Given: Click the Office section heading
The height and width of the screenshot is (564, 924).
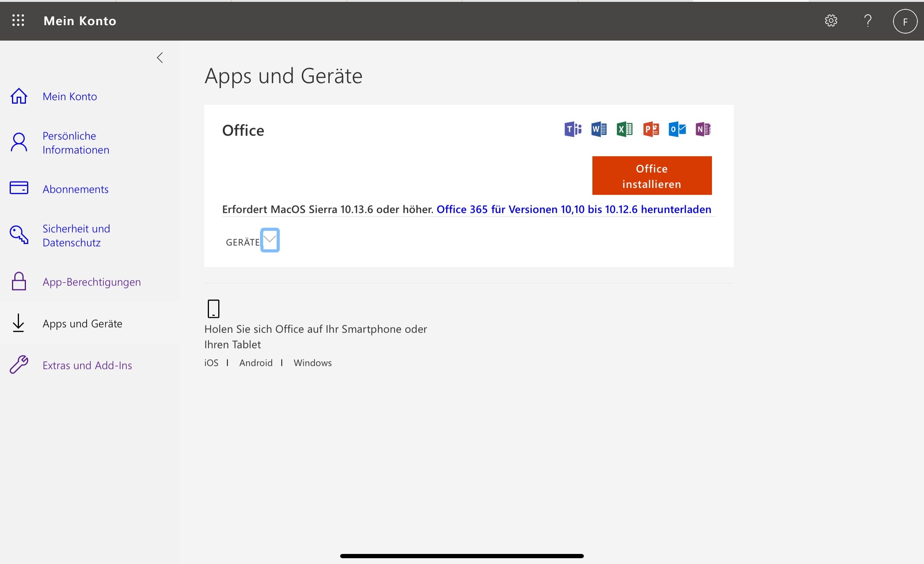Looking at the screenshot, I should pyautogui.click(x=243, y=130).
